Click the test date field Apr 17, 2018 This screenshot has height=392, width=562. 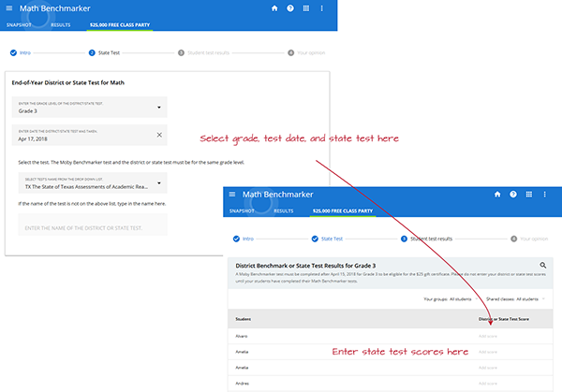[x=89, y=135]
